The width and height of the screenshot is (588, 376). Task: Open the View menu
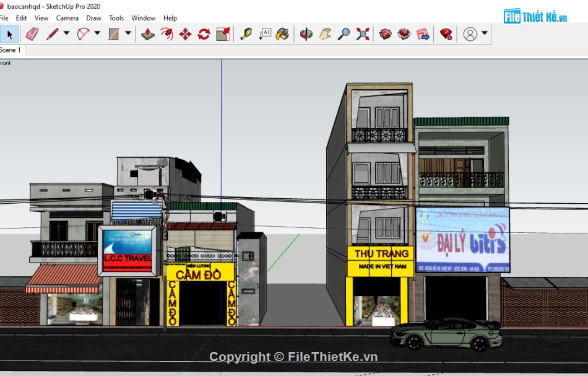tap(41, 18)
